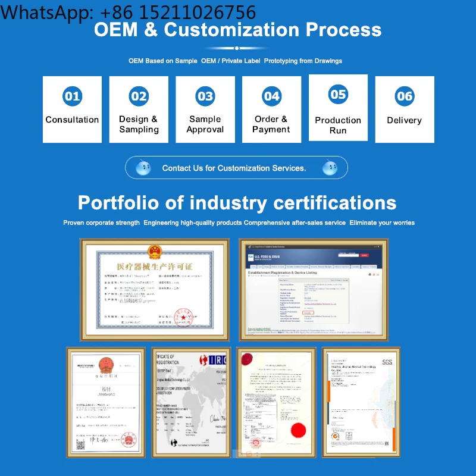
Task: Click the 04 Order & Payment number badge
Action: click(272, 96)
